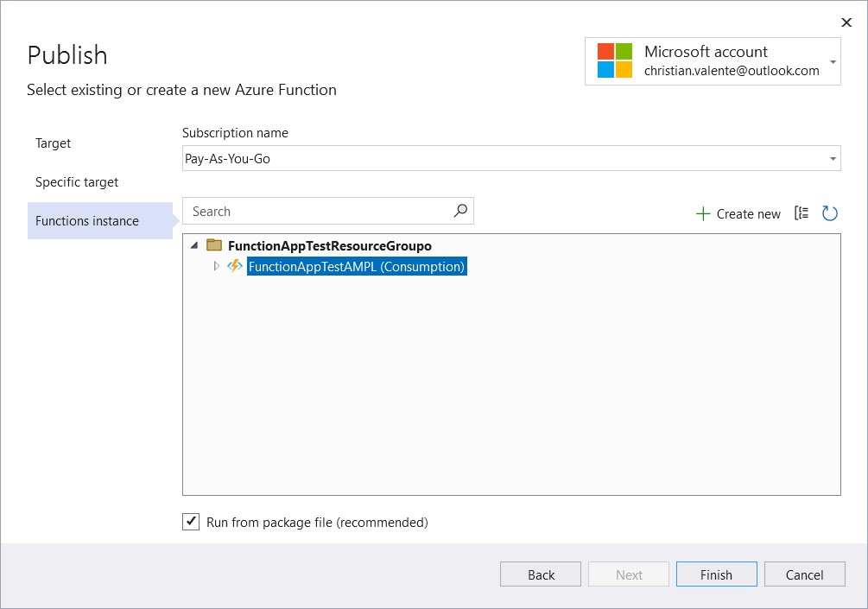Close the Publish dialog
Viewport: 868px width, 609px height.
[x=846, y=22]
